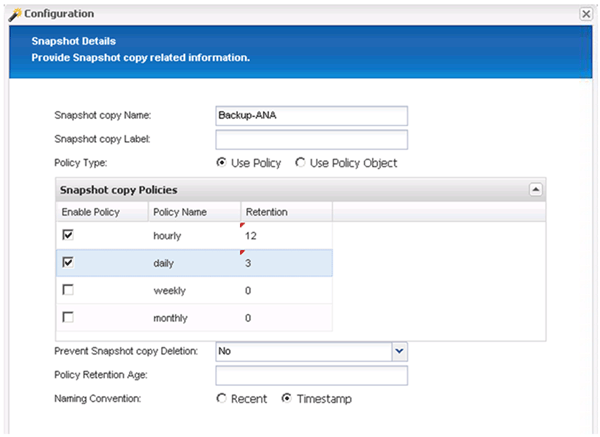
Task: Collapse the Snapshot copy Policies panel
Action: click(x=535, y=189)
